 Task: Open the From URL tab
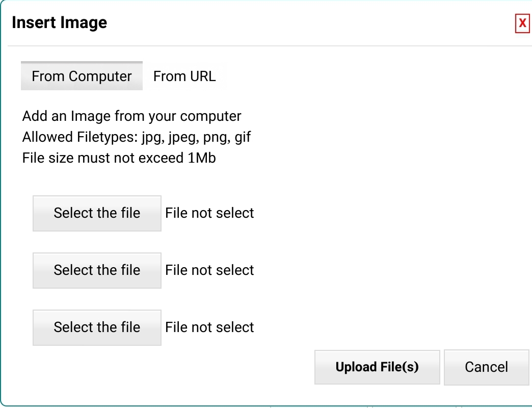[184, 76]
